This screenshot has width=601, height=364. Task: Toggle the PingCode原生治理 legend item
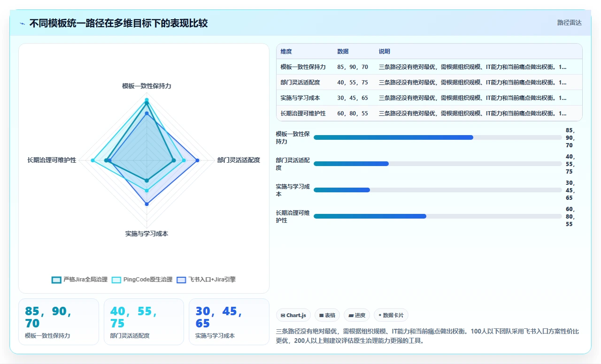(142, 280)
